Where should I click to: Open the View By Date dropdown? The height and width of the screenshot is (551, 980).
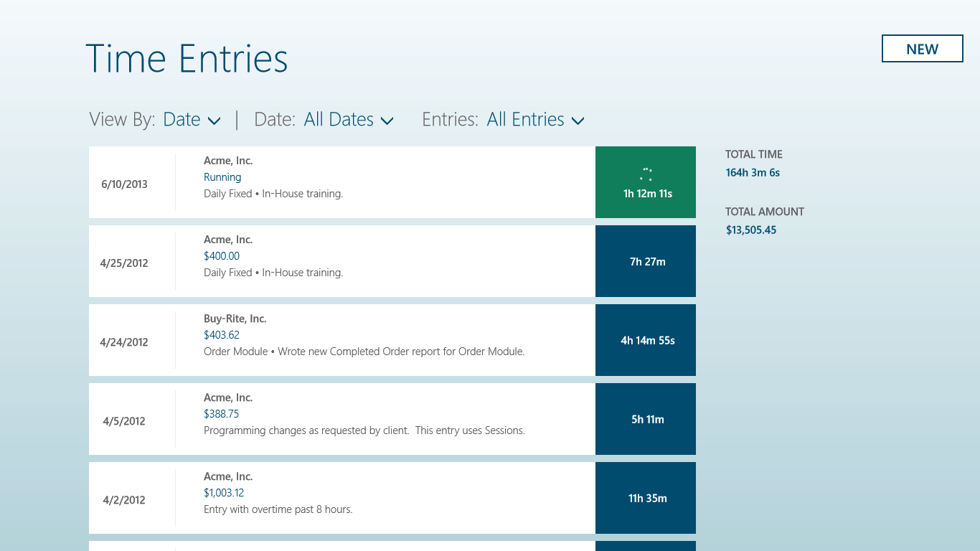[192, 120]
